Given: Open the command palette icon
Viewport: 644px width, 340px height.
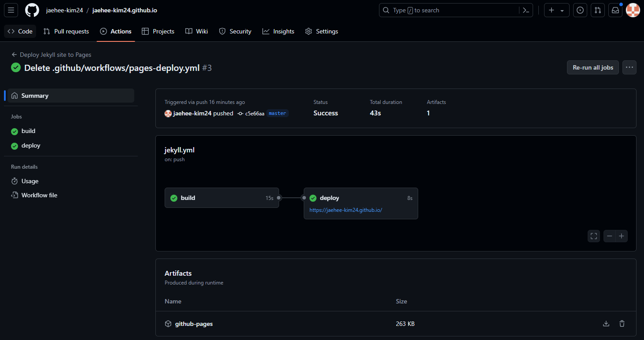Looking at the screenshot, I should [526, 10].
